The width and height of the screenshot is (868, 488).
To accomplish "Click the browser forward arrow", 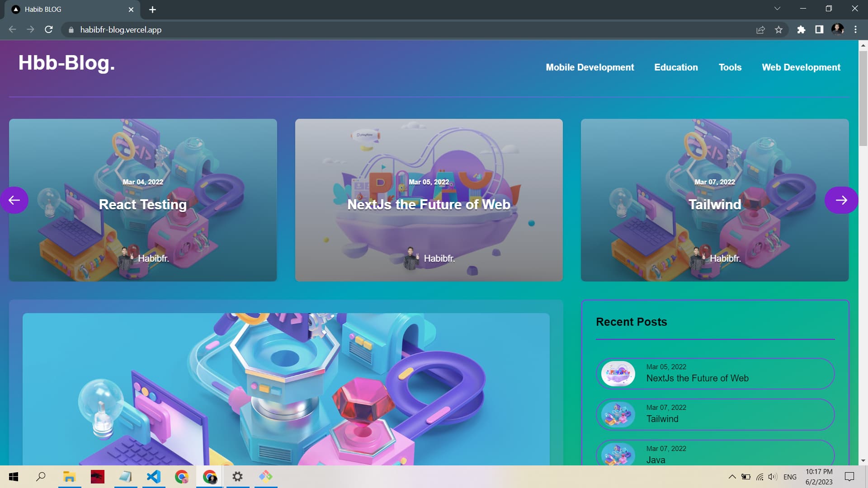I will [x=30, y=29].
